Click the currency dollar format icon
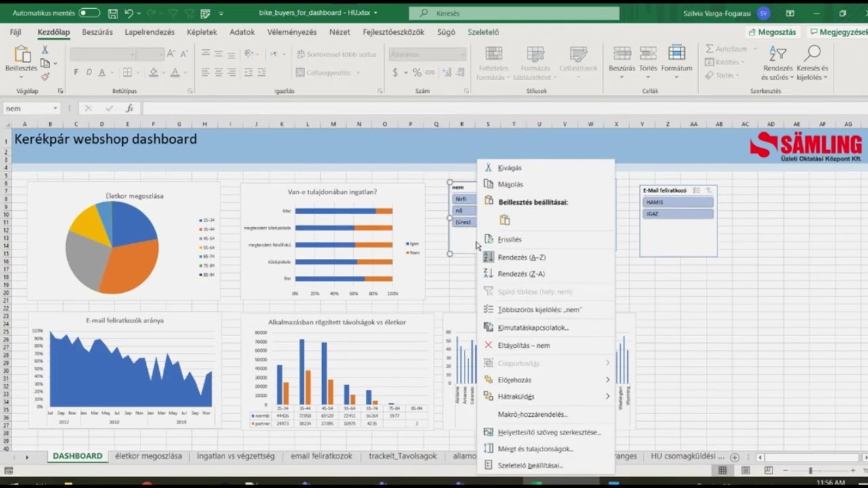Screen dimensions: 868x488 click(x=394, y=73)
